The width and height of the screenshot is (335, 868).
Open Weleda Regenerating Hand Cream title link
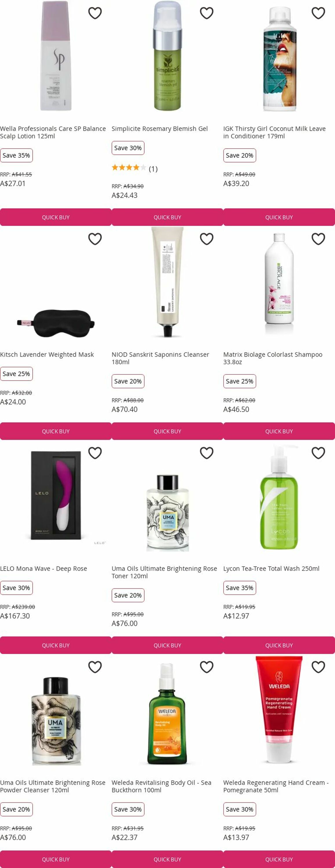click(276, 786)
